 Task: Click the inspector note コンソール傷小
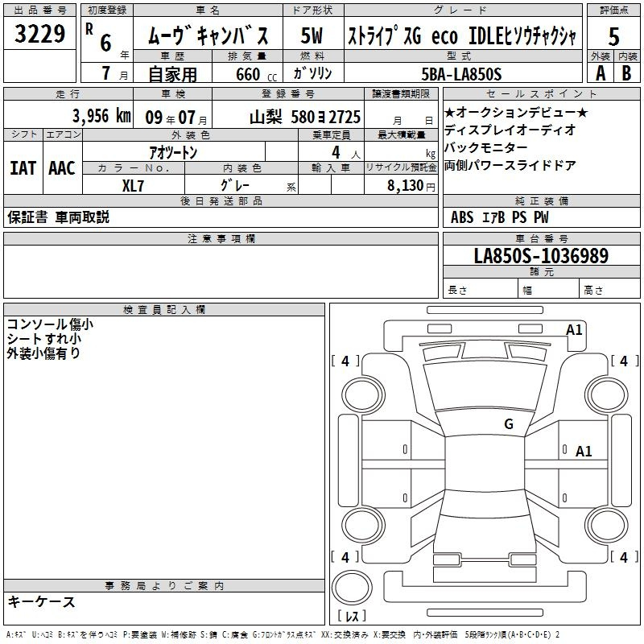(x=50, y=324)
